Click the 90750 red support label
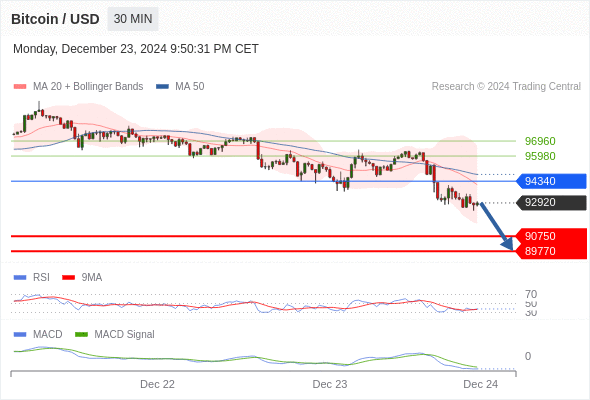The height and width of the screenshot is (400, 590). click(x=551, y=236)
